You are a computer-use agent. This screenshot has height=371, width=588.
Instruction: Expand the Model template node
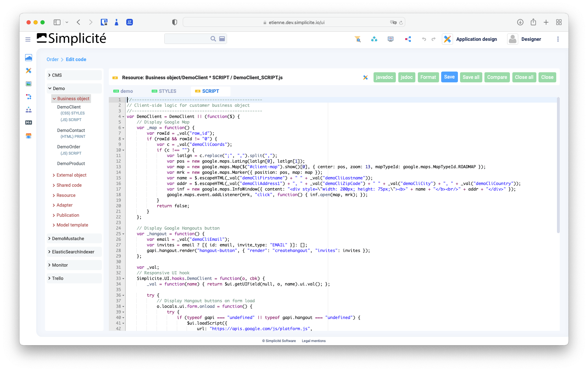pyautogui.click(x=70, y=225)
